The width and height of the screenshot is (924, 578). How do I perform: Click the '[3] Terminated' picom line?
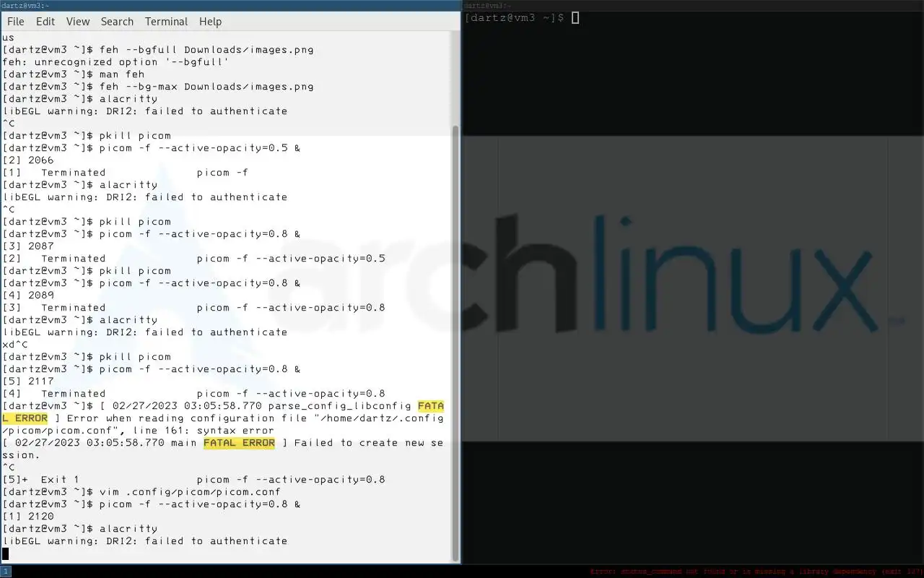[x=193, y=308]
